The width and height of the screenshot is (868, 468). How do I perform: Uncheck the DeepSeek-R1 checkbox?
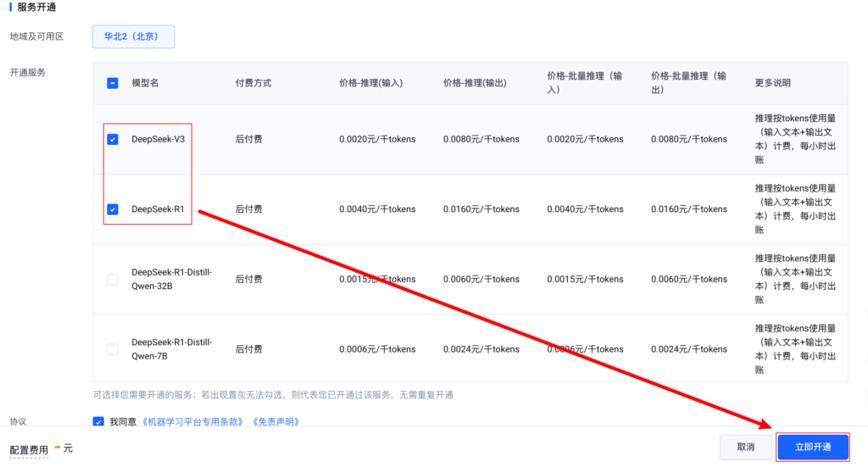click(x=113, y=209)
